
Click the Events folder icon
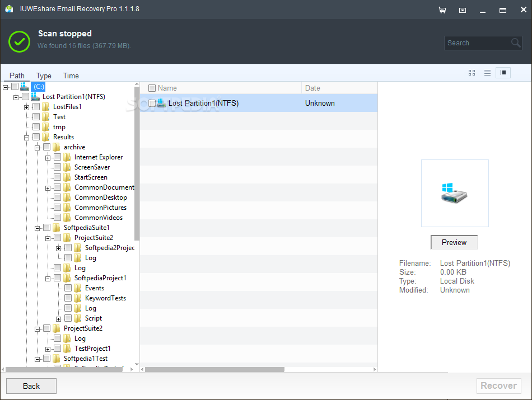click(78, 288)
